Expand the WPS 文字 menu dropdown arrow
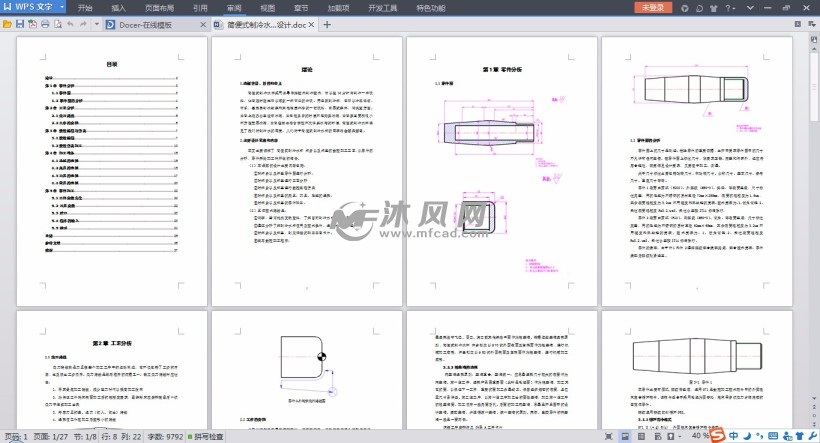Viewport: 820px width, 443px height. click(62, 7)
